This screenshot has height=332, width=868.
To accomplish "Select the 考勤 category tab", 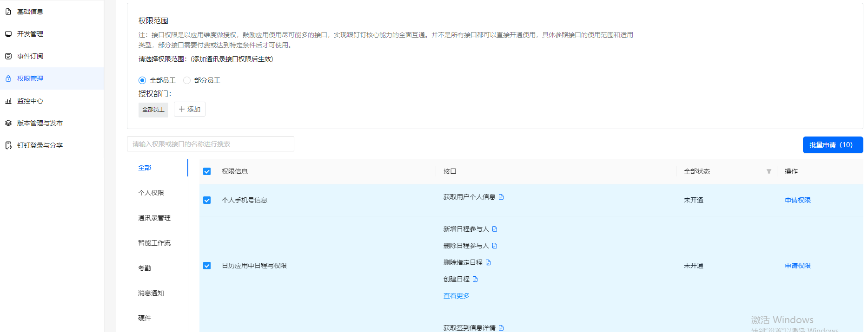I will click(x=145, y=268).
